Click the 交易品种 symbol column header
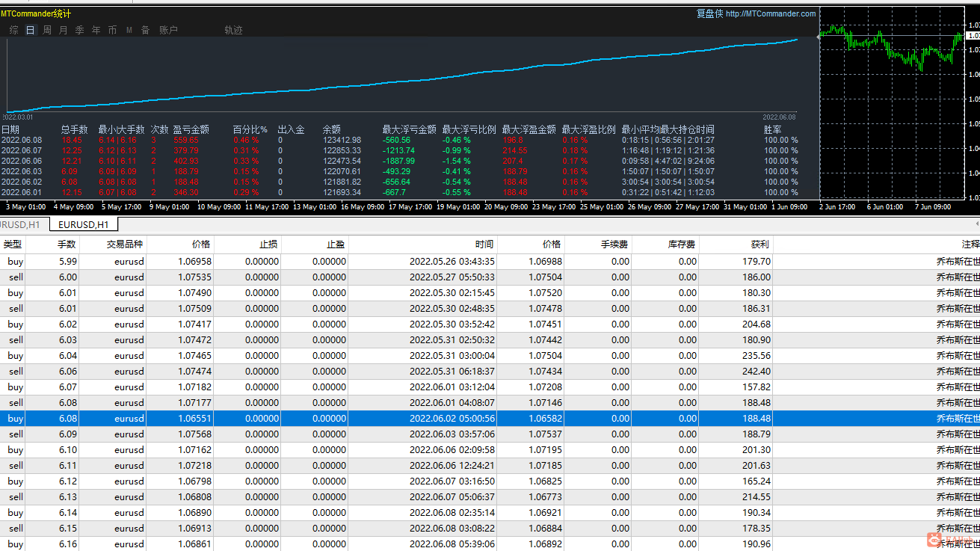The image size is (980, 551). coord(124,244)
